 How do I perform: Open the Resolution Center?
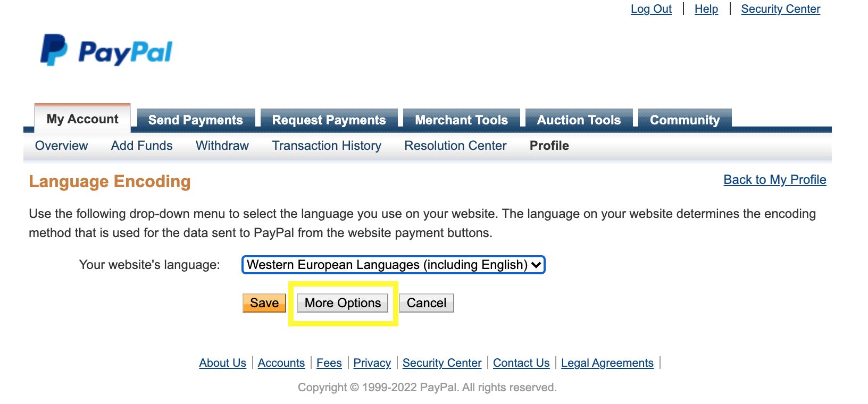tap(455, 146)
